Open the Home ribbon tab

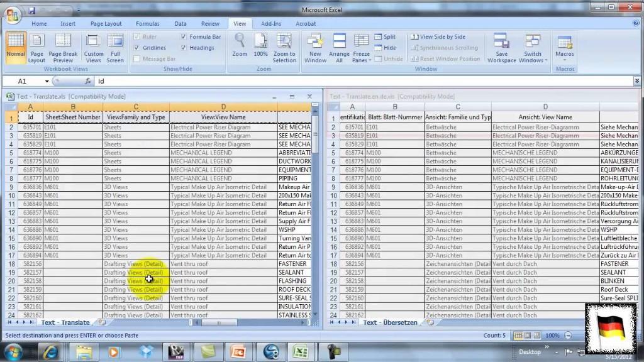(x=39, y=24)
